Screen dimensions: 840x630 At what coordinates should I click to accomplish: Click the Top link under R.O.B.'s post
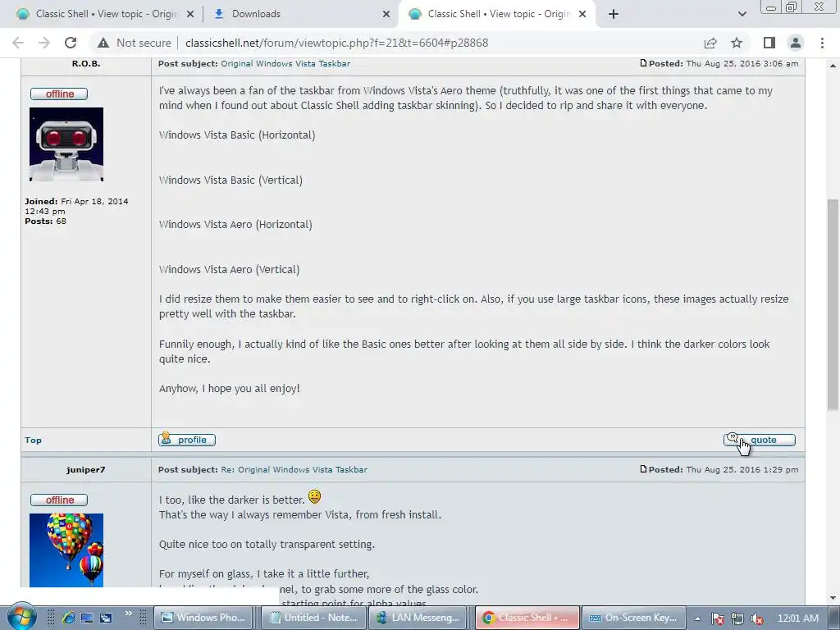[33, 441]
